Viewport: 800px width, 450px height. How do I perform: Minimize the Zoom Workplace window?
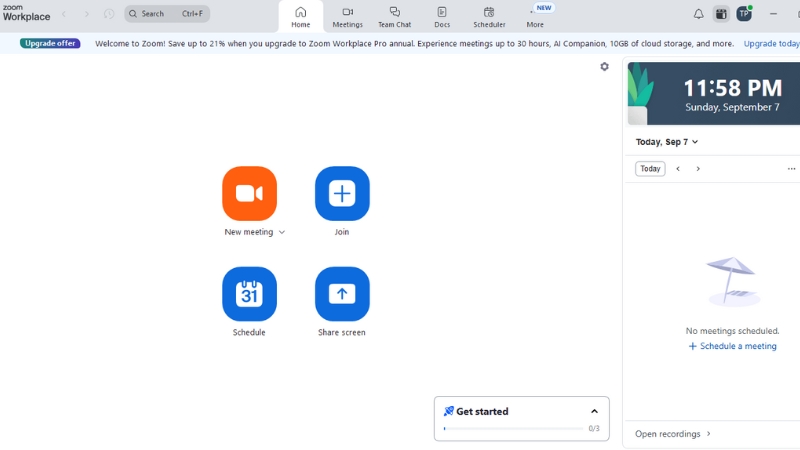coord(773,14)
